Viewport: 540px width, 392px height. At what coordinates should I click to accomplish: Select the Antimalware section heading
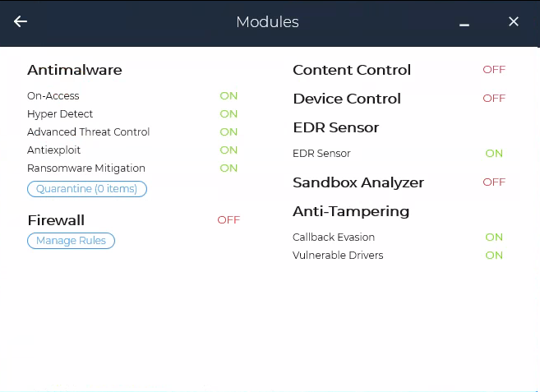click(x=75, y=70)
